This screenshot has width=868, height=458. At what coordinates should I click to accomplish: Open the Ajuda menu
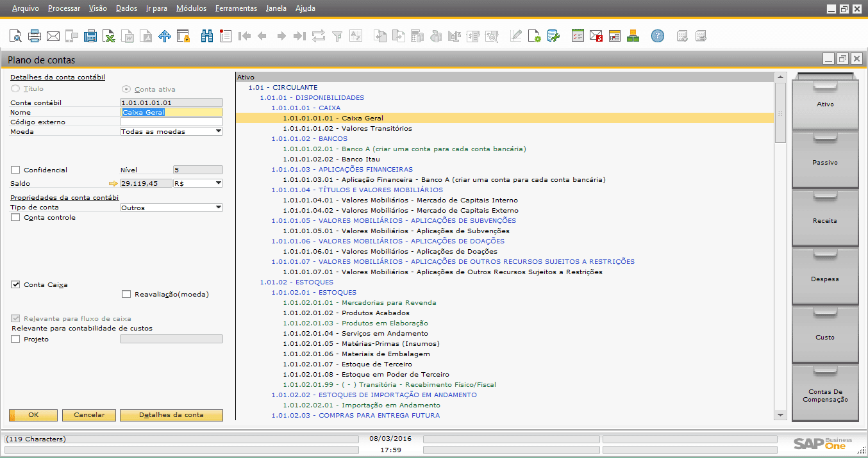305,8
